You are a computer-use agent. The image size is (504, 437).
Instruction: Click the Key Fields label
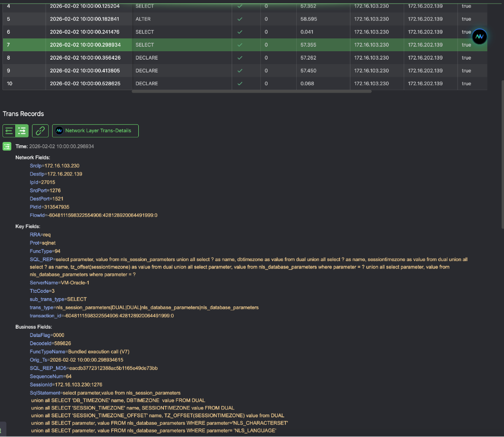pyautogui.click(x=28, y=226)
